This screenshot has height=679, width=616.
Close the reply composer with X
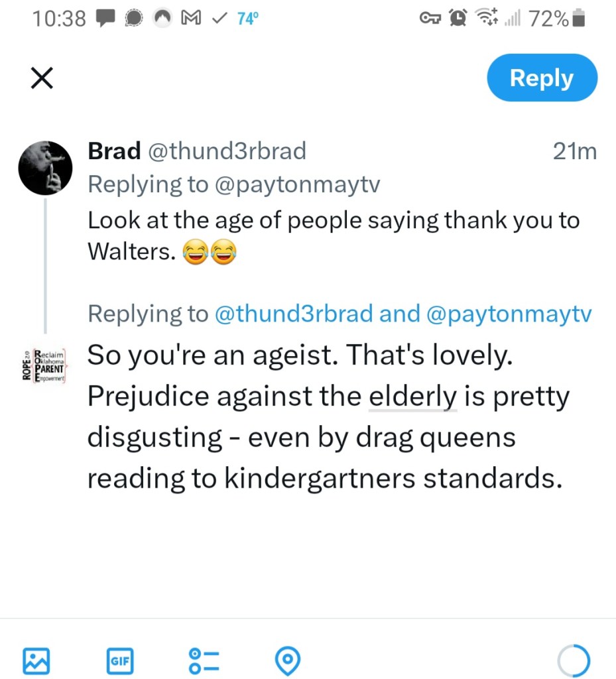click(x=42, y=79)
